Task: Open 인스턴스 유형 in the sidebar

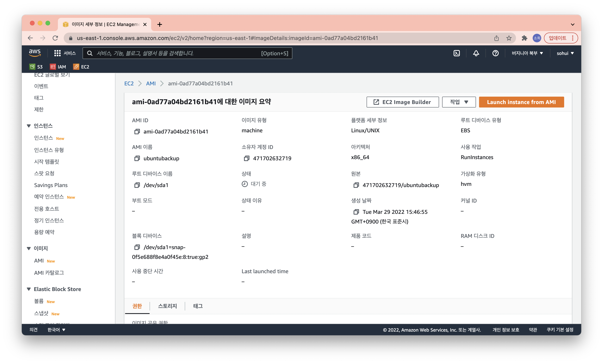Action: tap(49, 150)
